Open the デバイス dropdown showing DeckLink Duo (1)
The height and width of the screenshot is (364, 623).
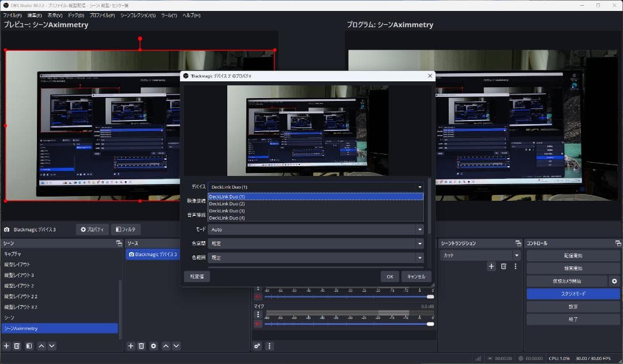(316, 187)
